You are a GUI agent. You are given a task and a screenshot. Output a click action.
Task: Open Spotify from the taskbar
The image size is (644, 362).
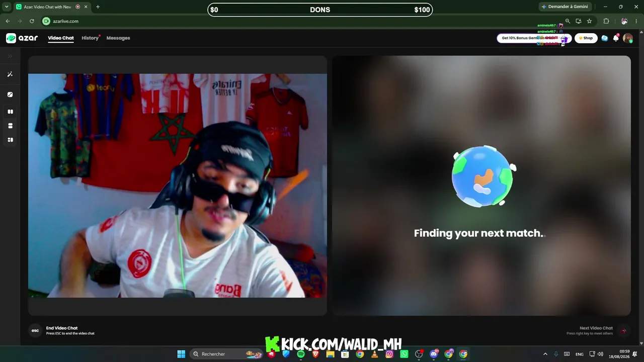click(x=301, y=354)
